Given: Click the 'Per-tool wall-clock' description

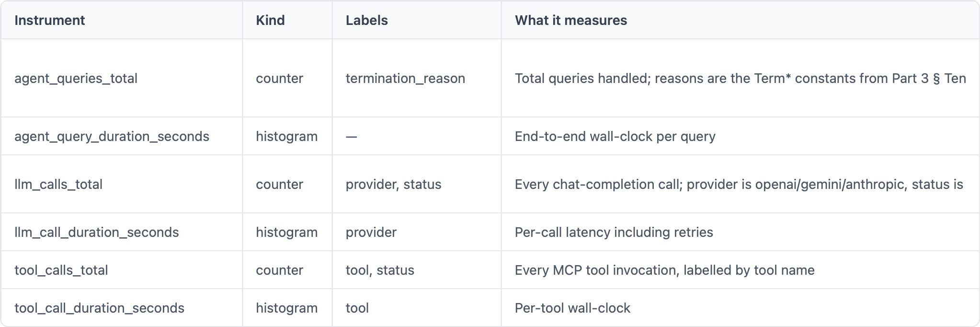Looking at the screenshot, I should click(x=572, y=308).
